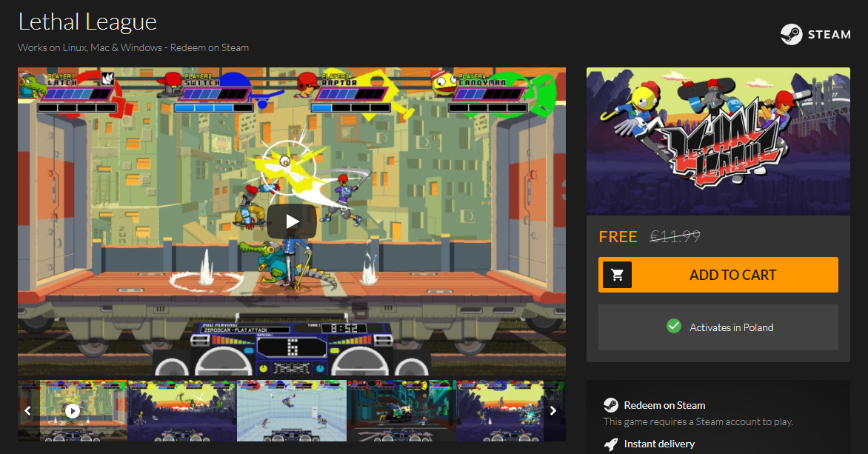Screen dimensions: 868x454
Task: Select the fourth darker gameplay thumbnail
Action: (401, 410)
